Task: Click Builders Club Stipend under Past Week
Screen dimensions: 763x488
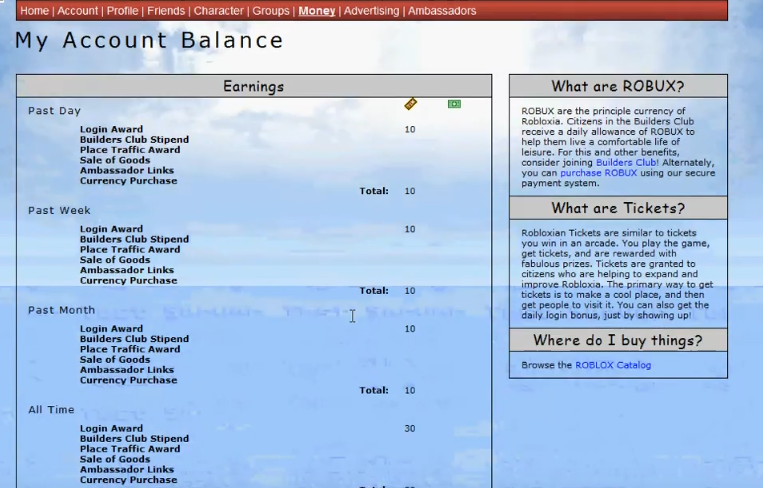Action: (x=134, y=239)
